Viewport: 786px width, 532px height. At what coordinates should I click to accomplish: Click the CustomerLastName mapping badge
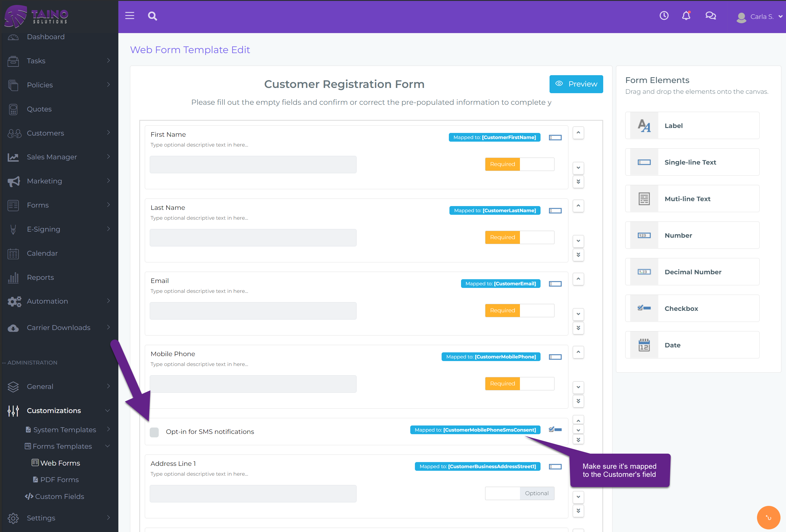[x=495, y=210]
